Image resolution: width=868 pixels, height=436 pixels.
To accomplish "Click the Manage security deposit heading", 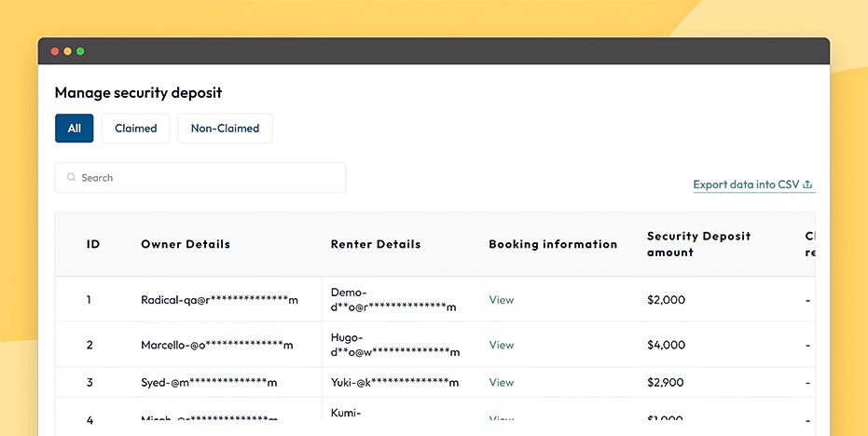I will coord(138,92).
